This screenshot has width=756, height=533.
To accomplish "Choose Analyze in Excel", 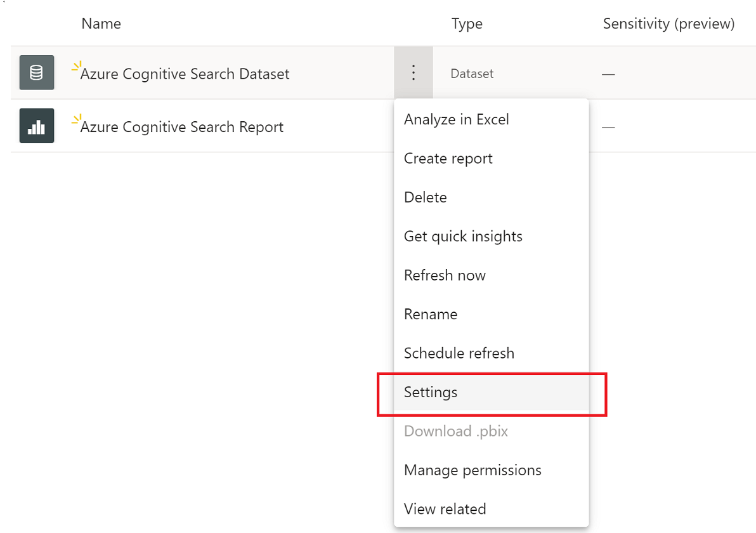I will click(457, 119).
